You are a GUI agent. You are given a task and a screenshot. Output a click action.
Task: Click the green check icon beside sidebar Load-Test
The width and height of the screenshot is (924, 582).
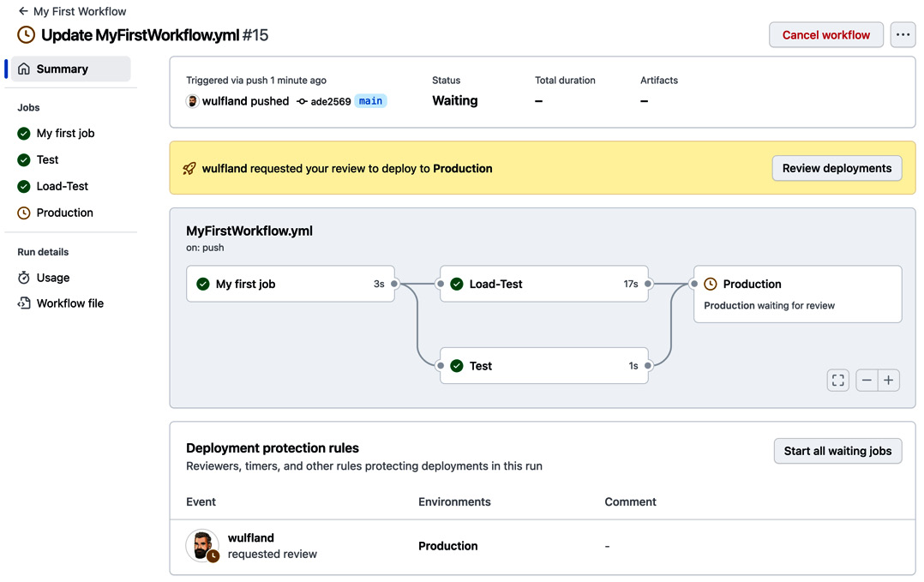point(24,187)
